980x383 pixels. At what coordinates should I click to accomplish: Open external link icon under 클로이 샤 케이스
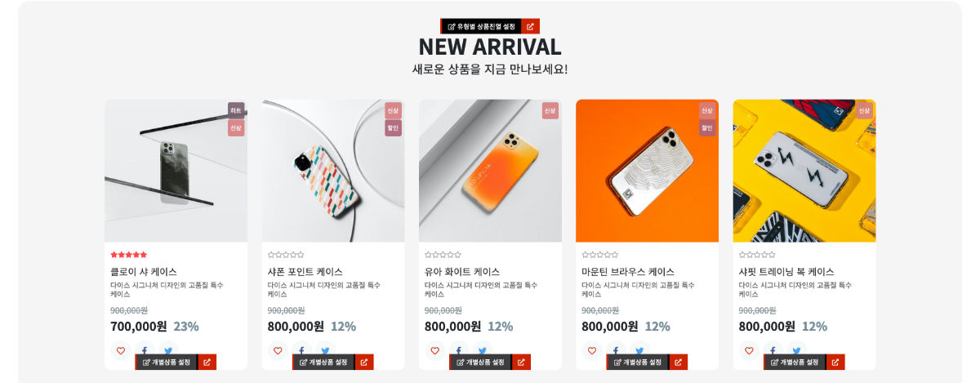[207, 362]
